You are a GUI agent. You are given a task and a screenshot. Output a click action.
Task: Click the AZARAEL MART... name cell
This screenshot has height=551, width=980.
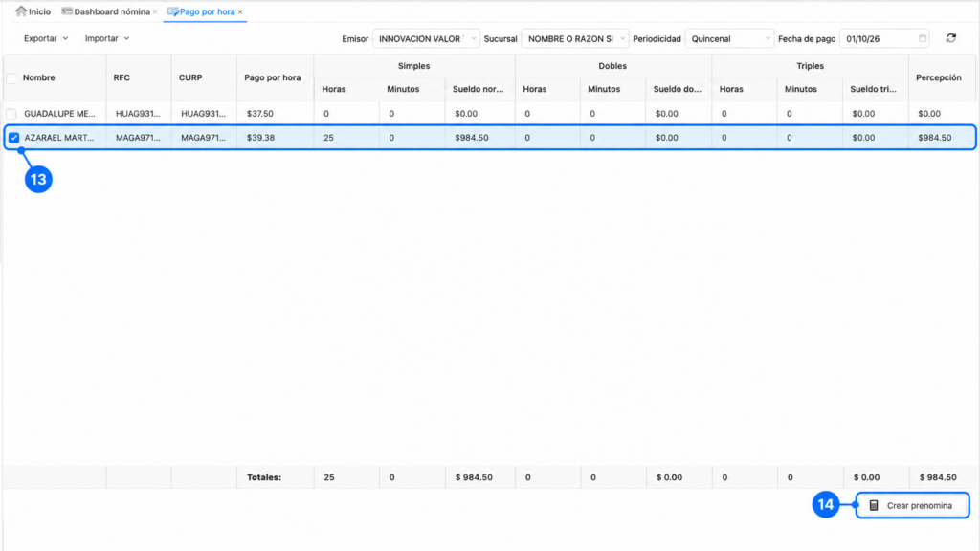[x=58, y=138]
